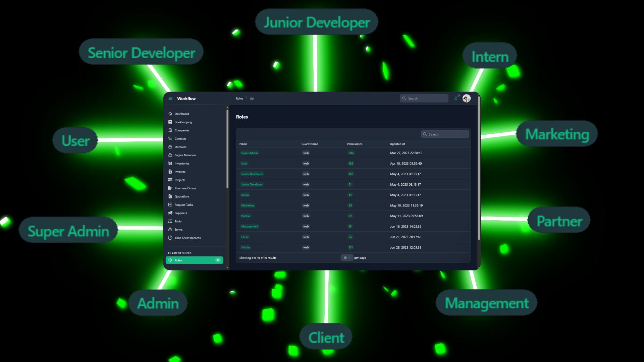Click the Quotations document icon
This screenshot has width=644, height=362.
pyautogui.click(x=170, y=196)
